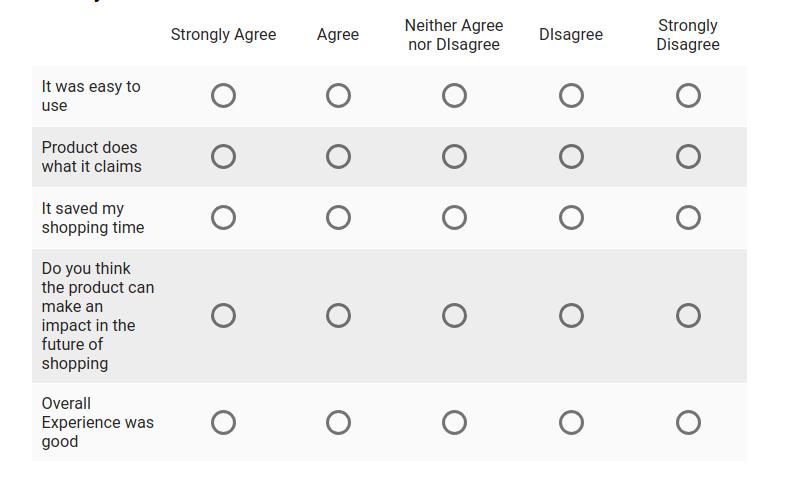Viewport: 788px width, 494px height.
Task: Pick Disagree for 'It saved my shopping time'
Action: [x=571, y=217]
